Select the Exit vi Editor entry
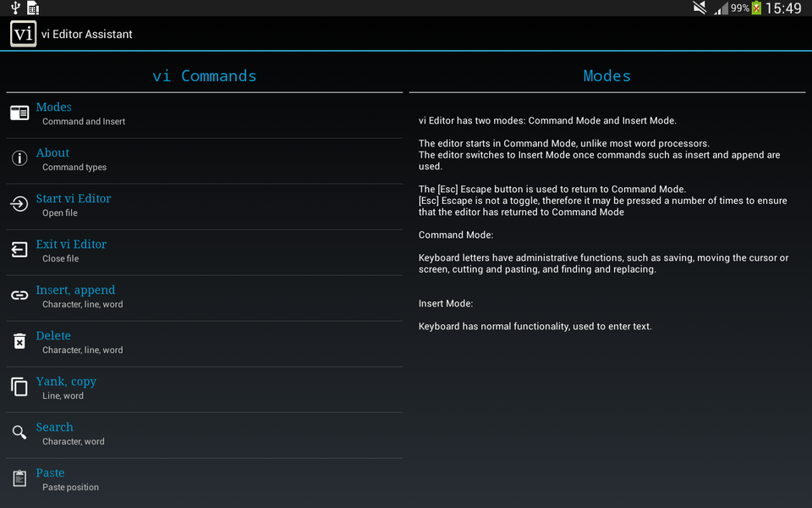Screen dimensions: 812x508 tap(204, 252)
